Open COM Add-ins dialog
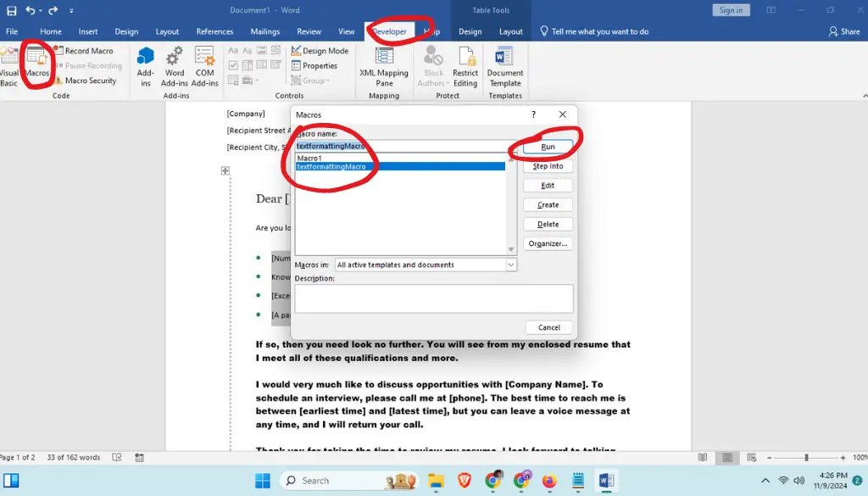868x496 pixels. click(x=204, y=66)
